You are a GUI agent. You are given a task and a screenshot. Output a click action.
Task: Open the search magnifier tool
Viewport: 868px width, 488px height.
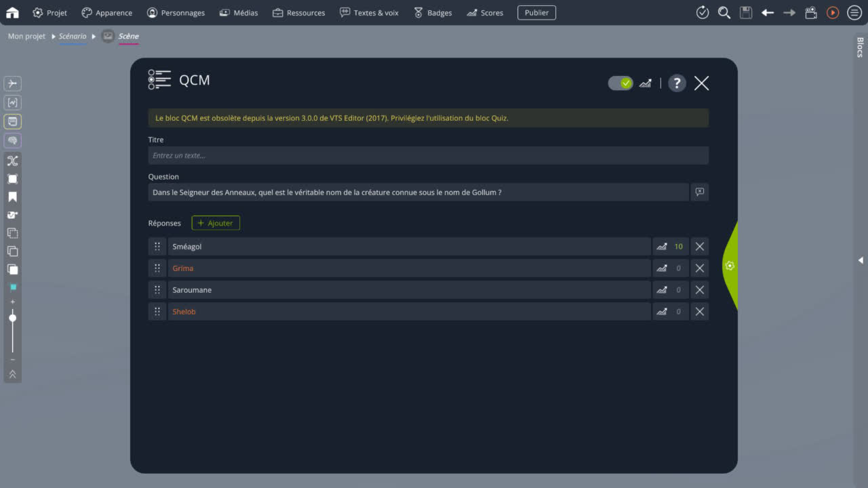click(x=724, y=12)
